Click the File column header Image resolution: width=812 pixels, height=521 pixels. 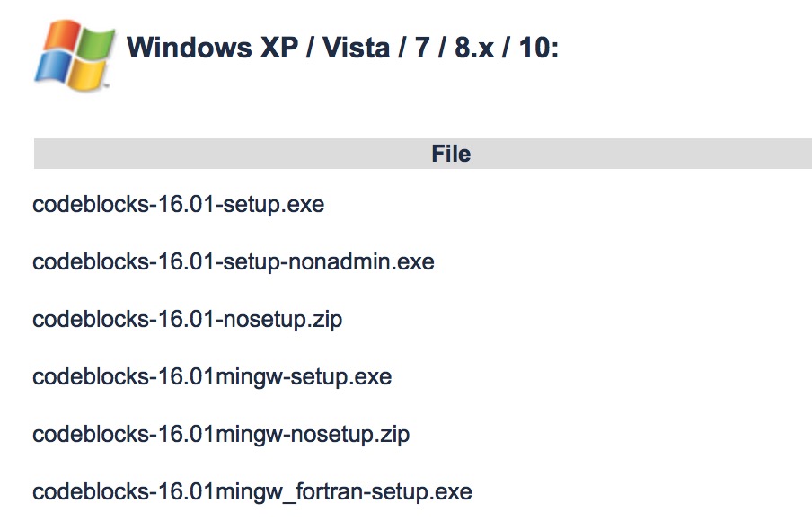pyautogui.click(x=451, y=154)
